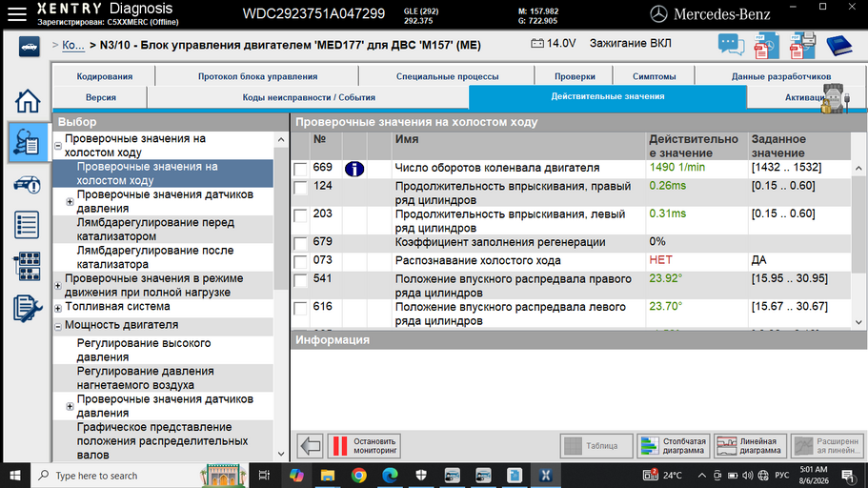Image resolution: width=868 pixels, height=488 pixels.
Task: Launch Microsoft Edge from taskbar
Action: point(390,476)
